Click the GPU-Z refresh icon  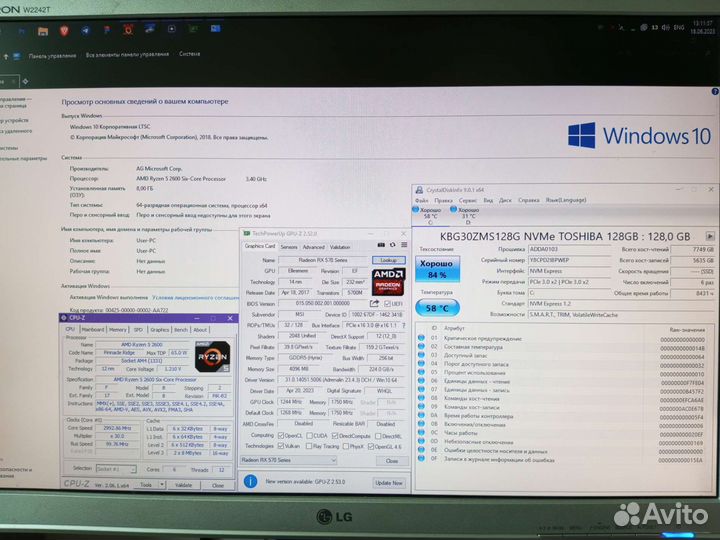393,245
